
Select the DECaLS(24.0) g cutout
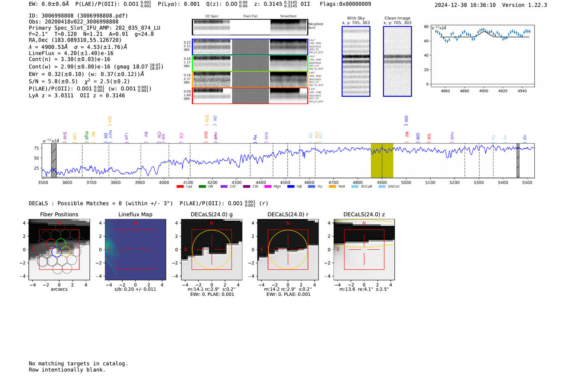pyautogui.click(x=212, y=250)
